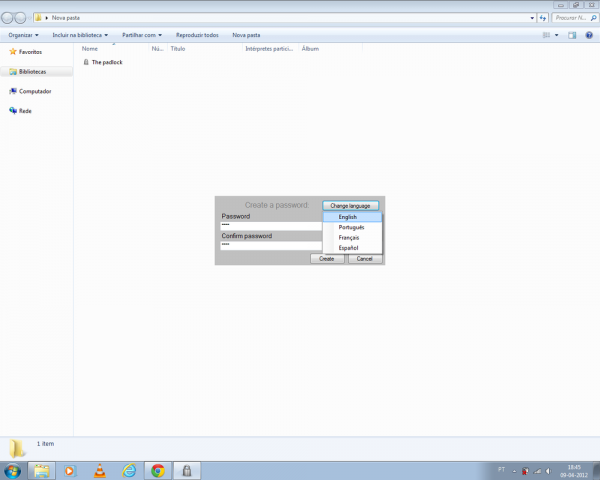Click the search magnifier icon
The width and height of the screenshot is (600, 480).
click(x=593, y=18)
